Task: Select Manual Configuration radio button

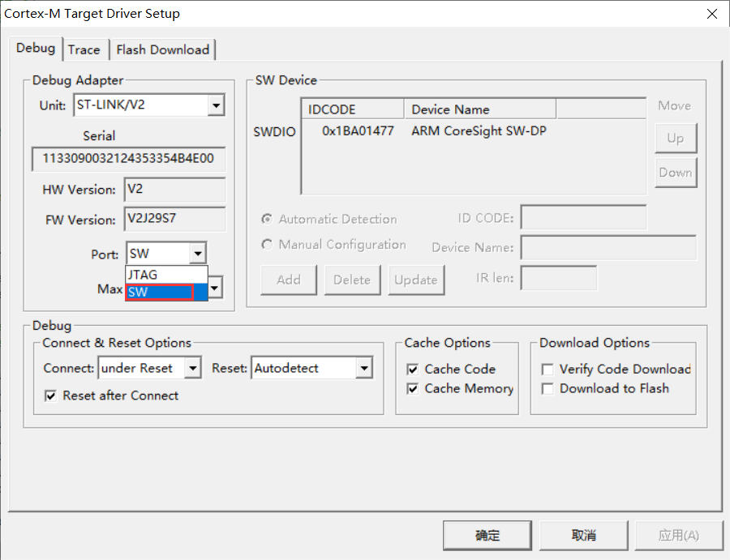Action: pos(267,244)
